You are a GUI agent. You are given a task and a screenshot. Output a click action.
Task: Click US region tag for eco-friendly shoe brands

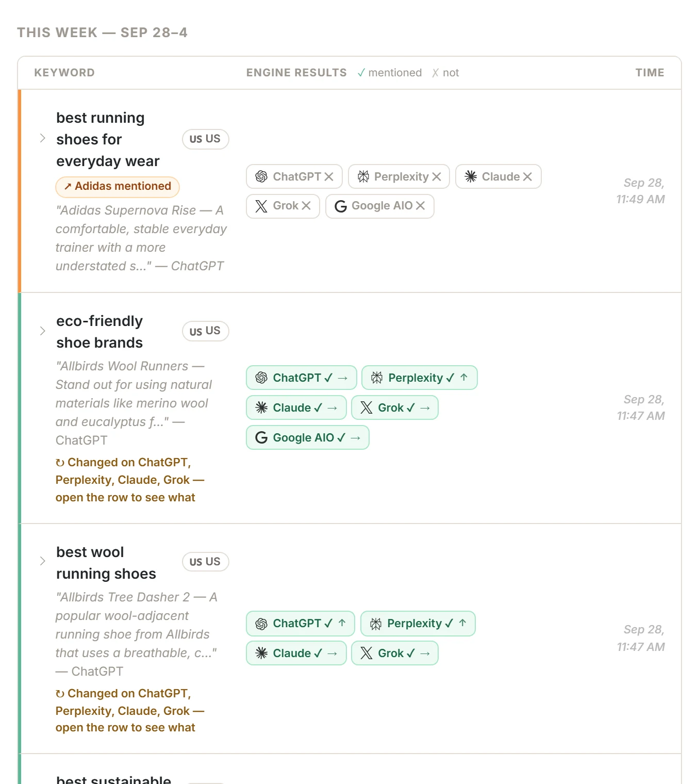pos(205,331)
